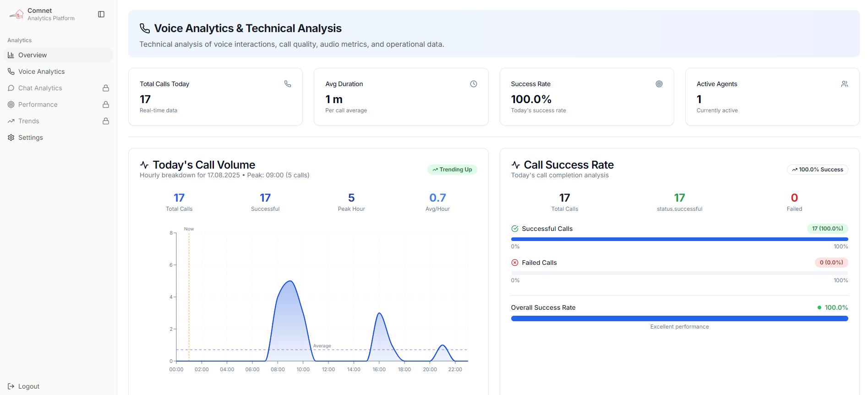Click the 100.0% Success badge

818,170
